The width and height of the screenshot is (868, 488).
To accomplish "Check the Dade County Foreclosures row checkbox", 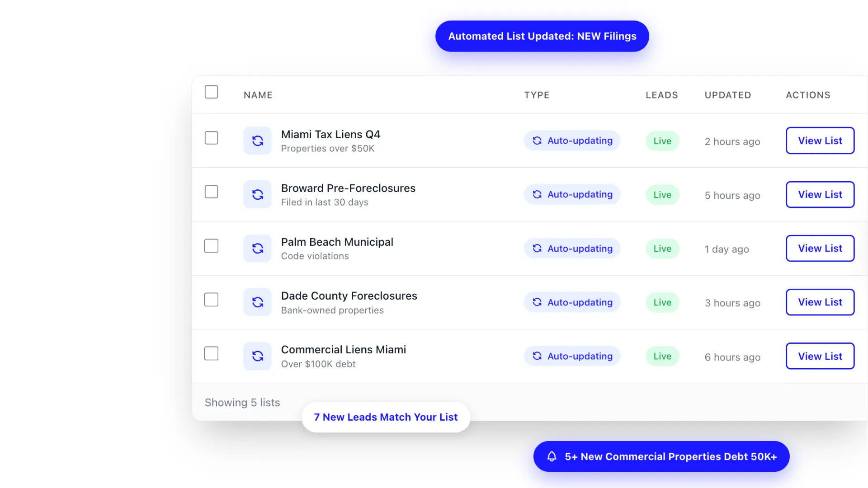I will point(211,300).
